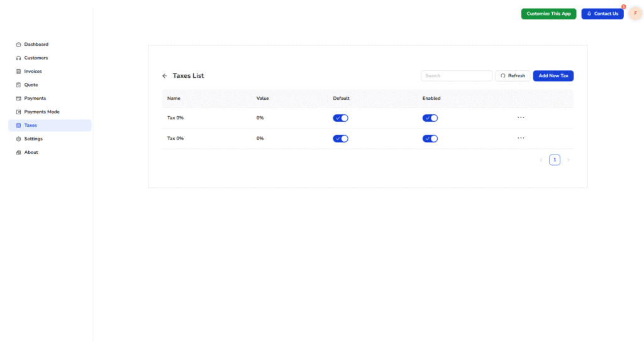Click the Payments Mode wallet icon
Screen dimensions: 644x341
19,112
